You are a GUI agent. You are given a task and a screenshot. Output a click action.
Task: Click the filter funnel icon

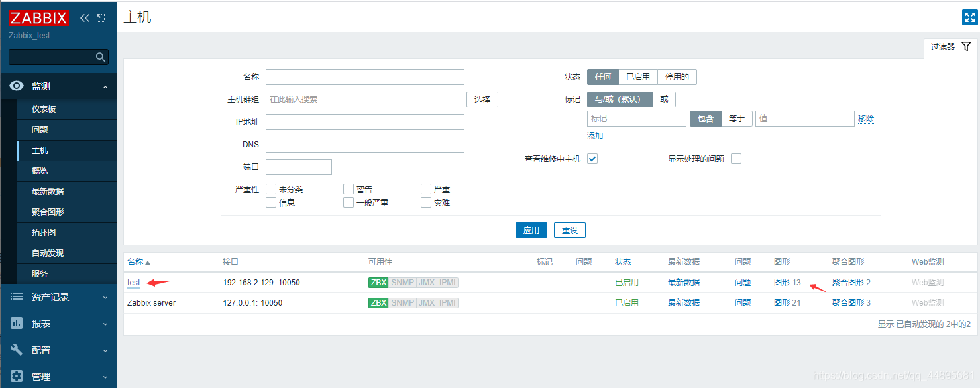point(966,46)
